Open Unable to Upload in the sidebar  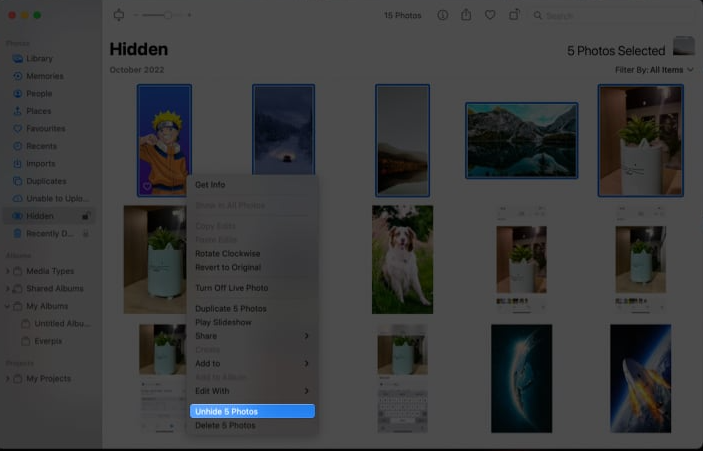49,199
